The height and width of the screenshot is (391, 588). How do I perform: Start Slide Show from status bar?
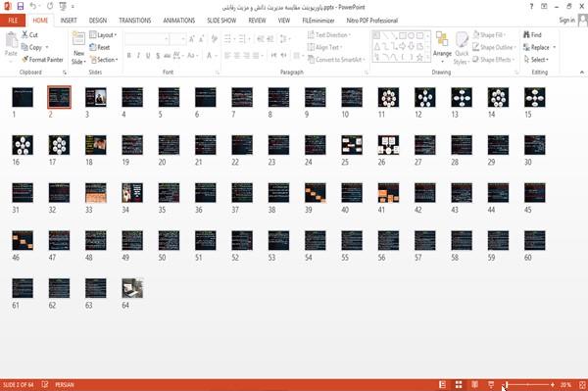[491, 384]
